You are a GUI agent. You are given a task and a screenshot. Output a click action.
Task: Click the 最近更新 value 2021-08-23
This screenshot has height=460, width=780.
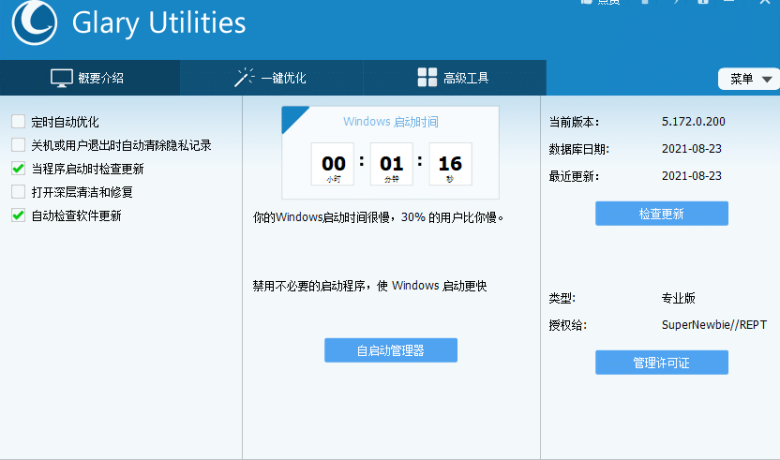[x=691, y=176]
